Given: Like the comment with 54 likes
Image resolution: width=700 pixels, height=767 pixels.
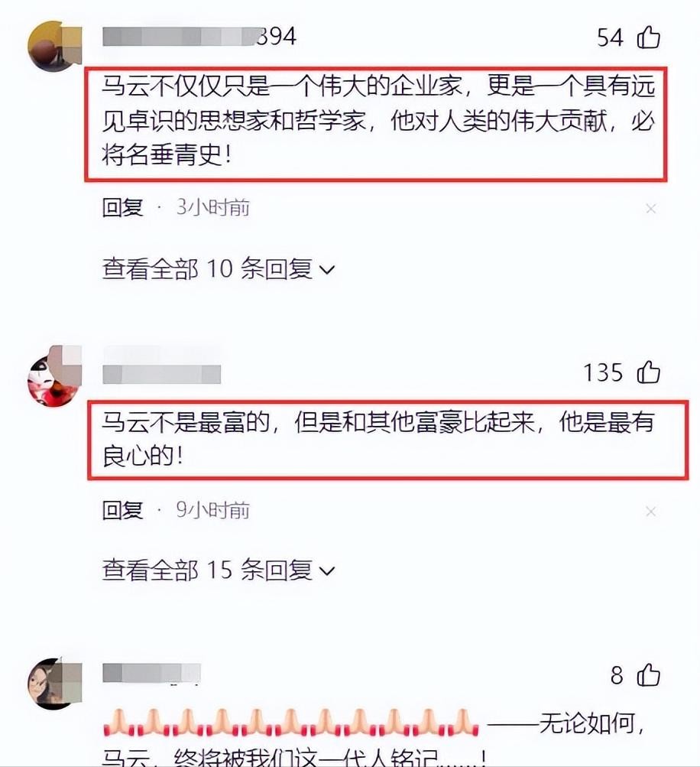Looking at the screenshot, I should click(x=649, y=37).
